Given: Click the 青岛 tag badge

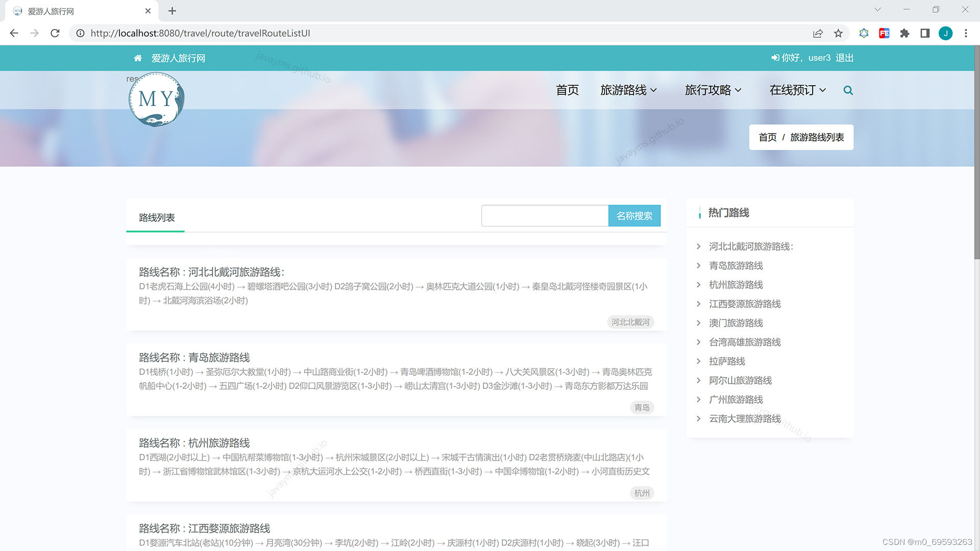Looking at the screenshot, I should pyautogui.click(x=642, y=407).
